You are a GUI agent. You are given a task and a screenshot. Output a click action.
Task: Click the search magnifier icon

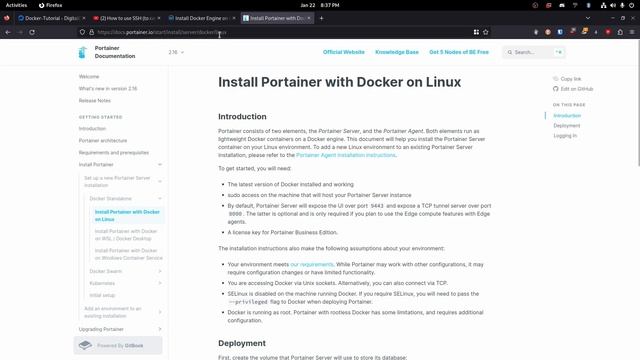[x=510, y=52]
